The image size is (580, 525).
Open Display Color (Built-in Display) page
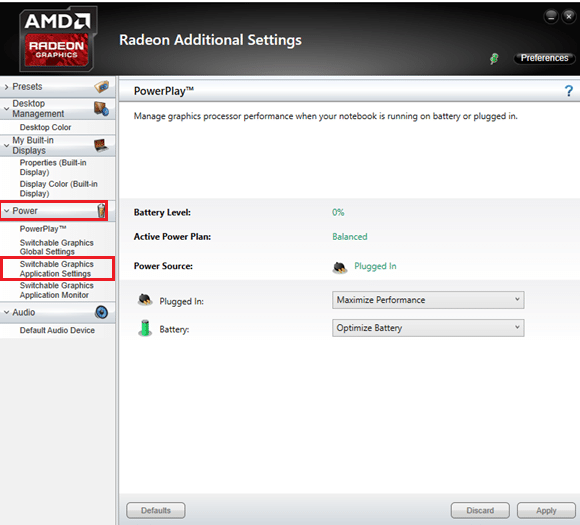click(x=58, y=189)
